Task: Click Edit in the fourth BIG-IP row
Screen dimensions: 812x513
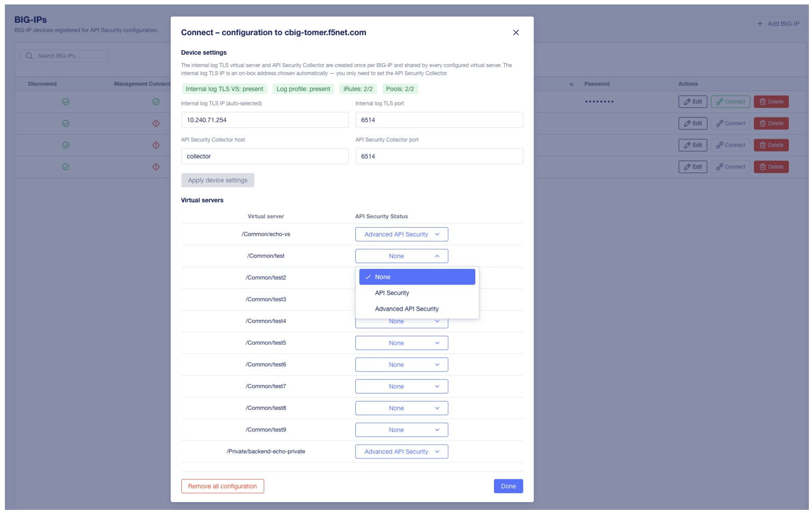Action: [x=693, y=167]
